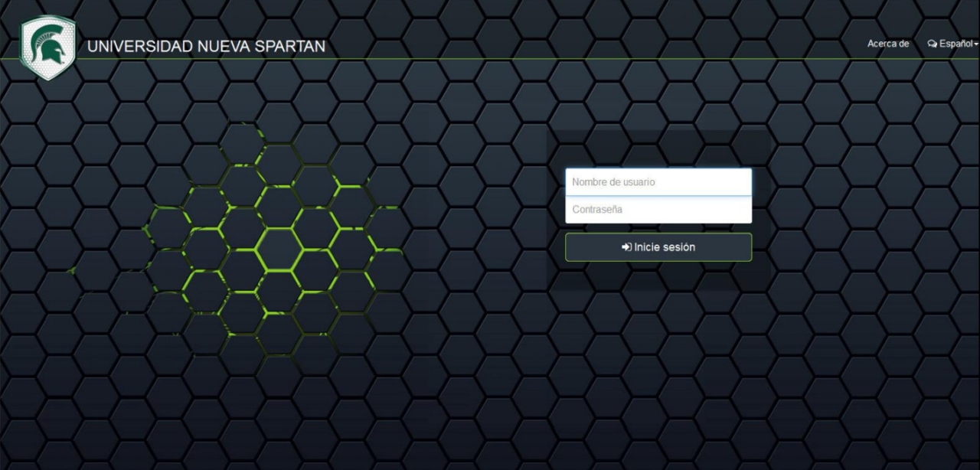980x470 pixels.
Task: Click the caret arrow beside Español
Action: [x=976, y=45]
